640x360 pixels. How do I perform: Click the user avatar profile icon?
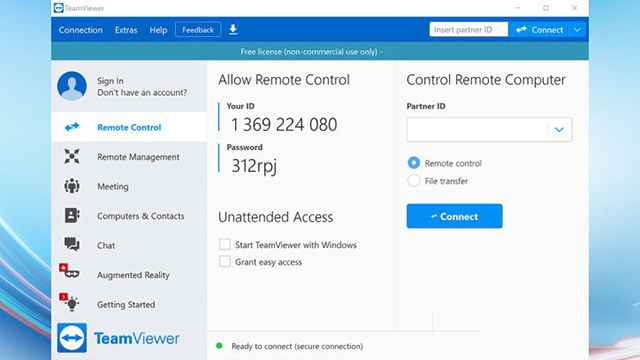point(72,86)
